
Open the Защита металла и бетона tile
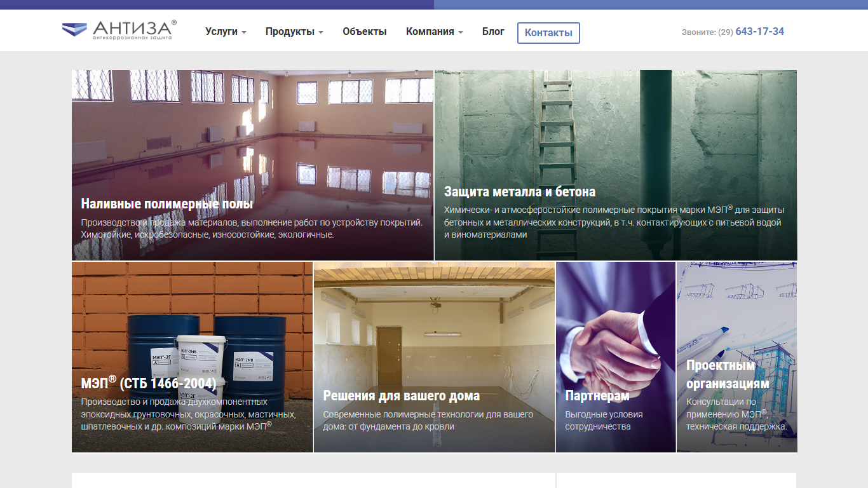[x=616, y=165]
